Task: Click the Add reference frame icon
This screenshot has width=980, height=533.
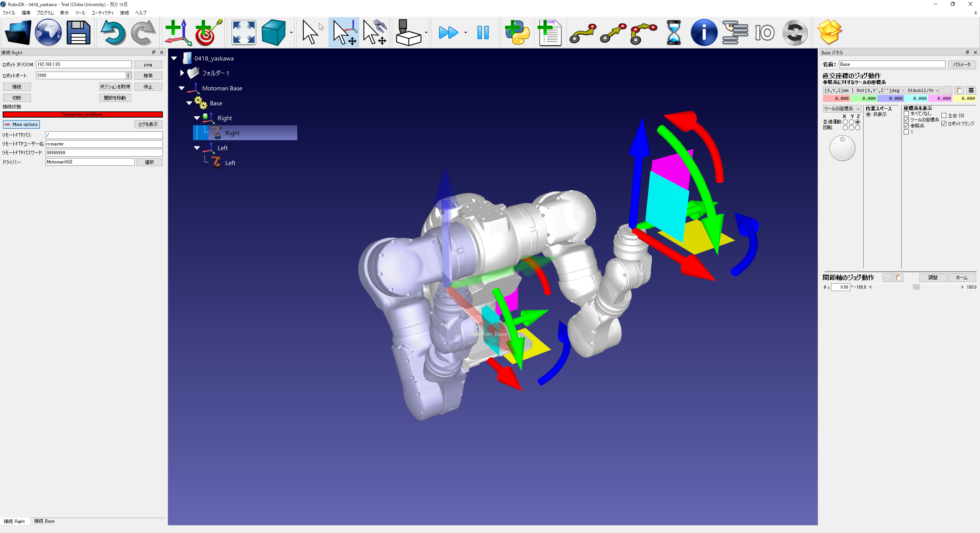Action: click(178, 33)
